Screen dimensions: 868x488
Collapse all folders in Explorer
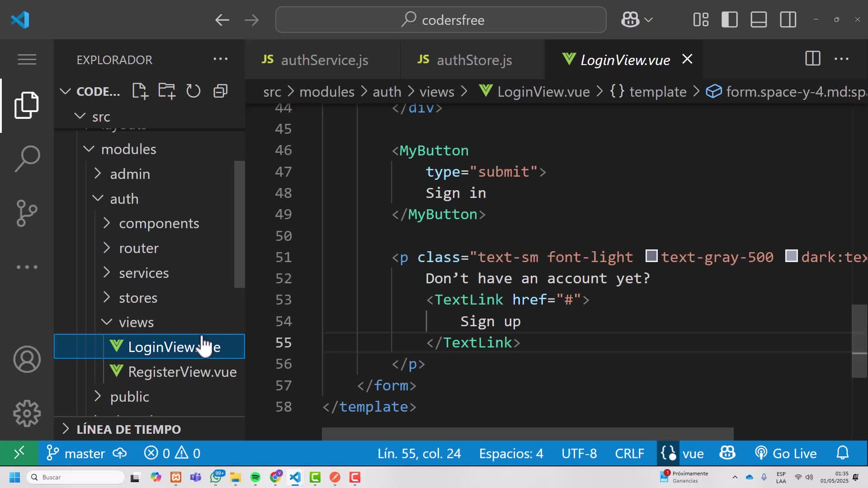pos(220,91)
